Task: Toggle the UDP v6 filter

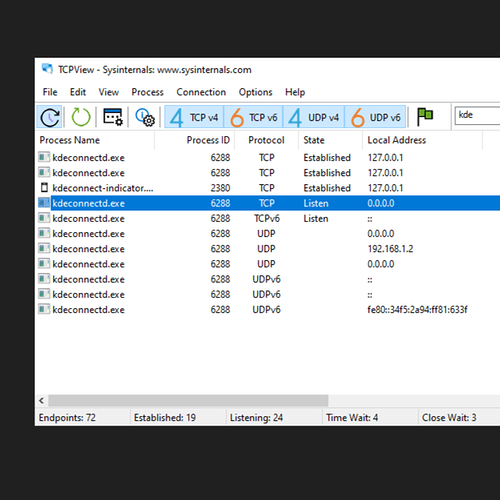Action: [375, 117]
